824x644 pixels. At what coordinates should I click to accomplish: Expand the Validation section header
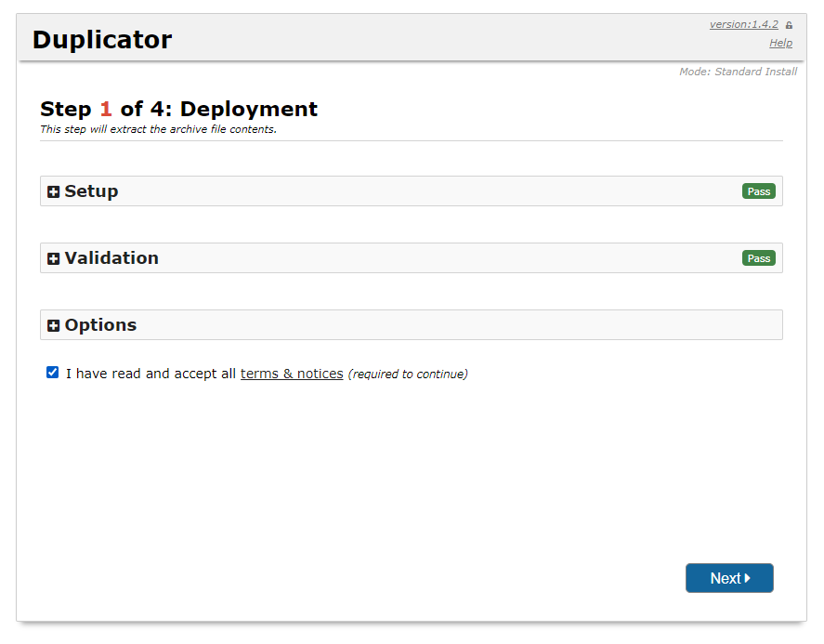(411, 257)
